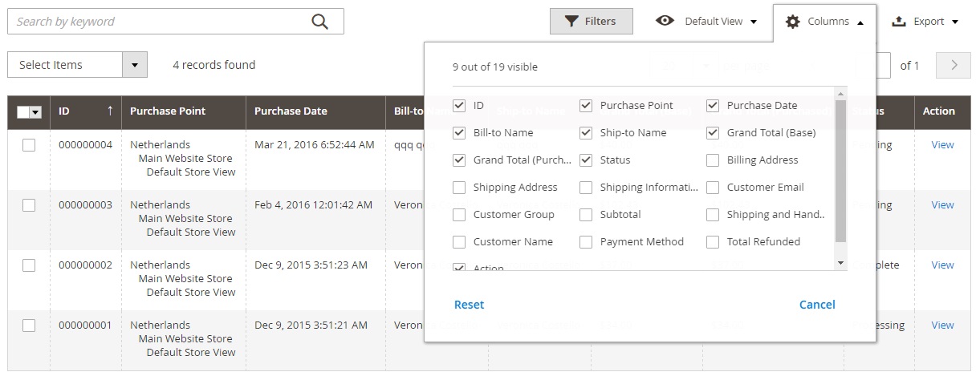Image resolution: width=980 pixels, height=376 pixels.
Task: Enable the Customer Email column checkbox
Action: tap(713, 188)
